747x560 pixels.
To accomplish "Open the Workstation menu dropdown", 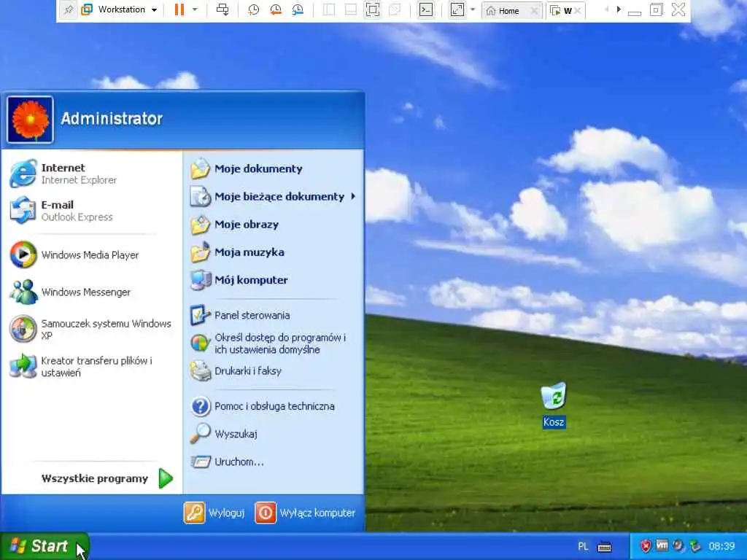I will (x=120, y=9).
